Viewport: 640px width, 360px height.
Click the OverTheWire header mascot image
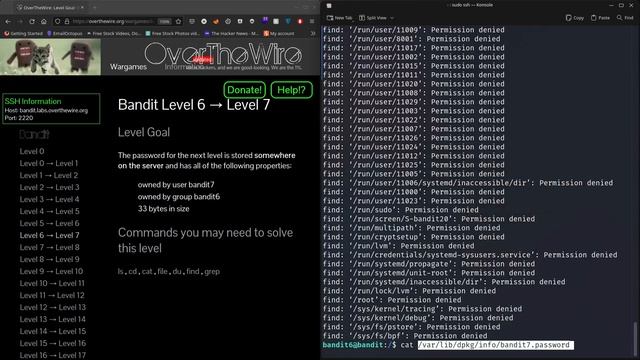pos(50,57)
